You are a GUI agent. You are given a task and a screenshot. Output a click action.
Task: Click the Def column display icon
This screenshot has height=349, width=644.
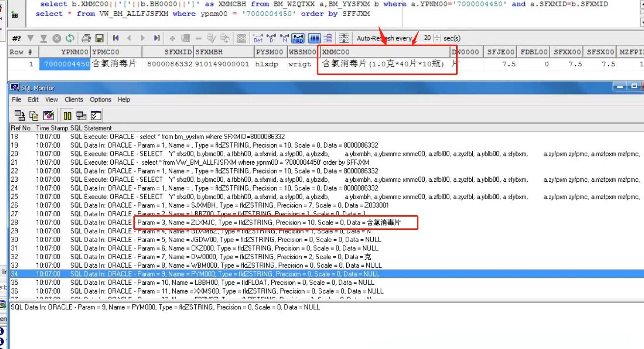258,38
